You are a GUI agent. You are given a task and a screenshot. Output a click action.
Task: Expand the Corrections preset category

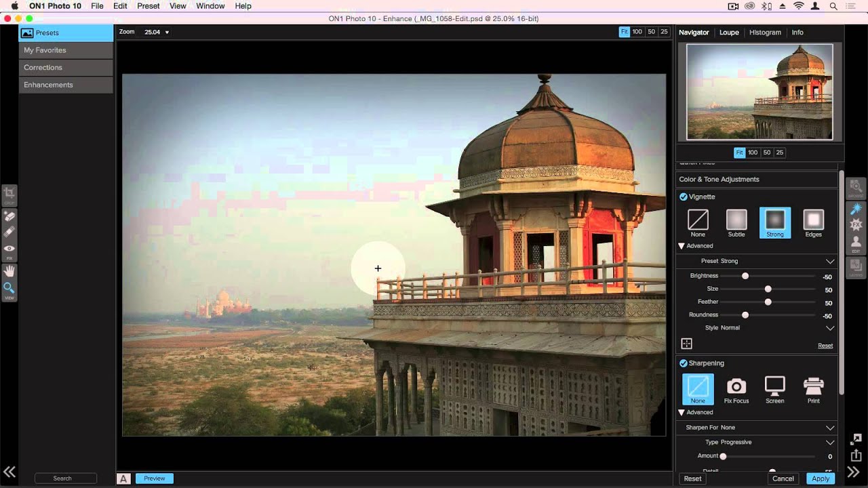coord(66,68)
